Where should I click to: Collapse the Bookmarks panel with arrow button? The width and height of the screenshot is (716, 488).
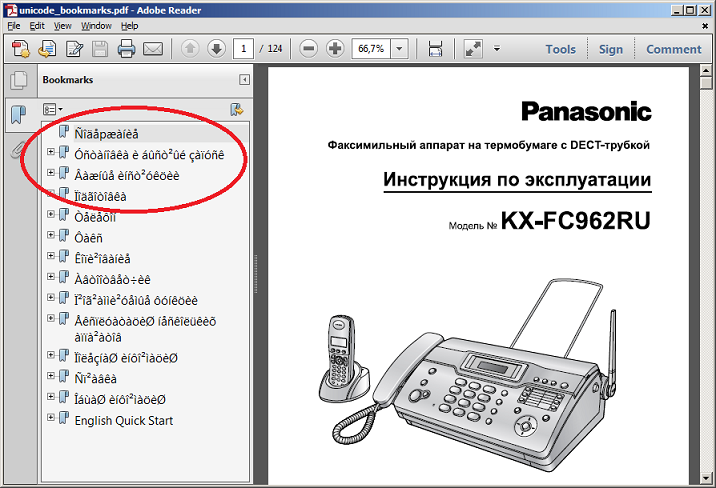point(244,80)
